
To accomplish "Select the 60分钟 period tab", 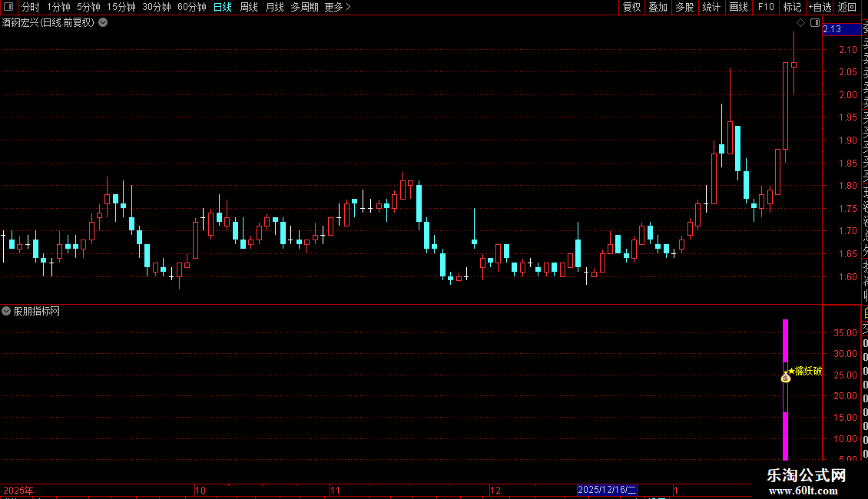I will (191, 7).
